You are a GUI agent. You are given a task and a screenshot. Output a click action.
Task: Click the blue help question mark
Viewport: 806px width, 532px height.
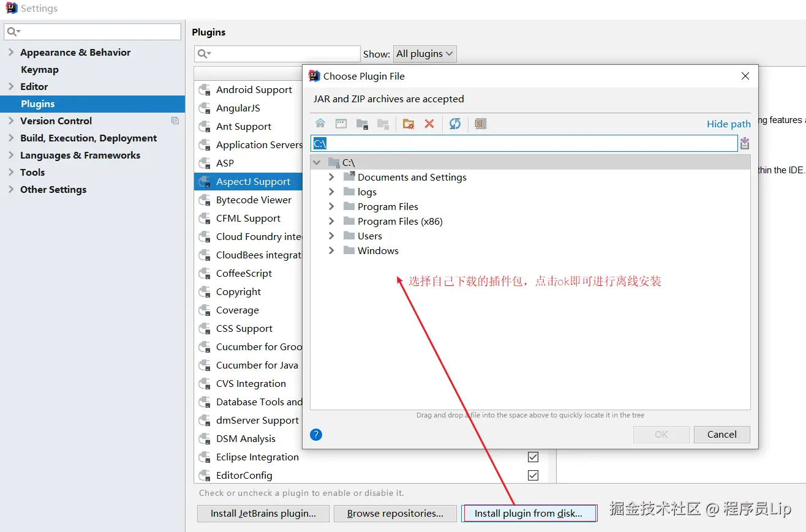316,435
